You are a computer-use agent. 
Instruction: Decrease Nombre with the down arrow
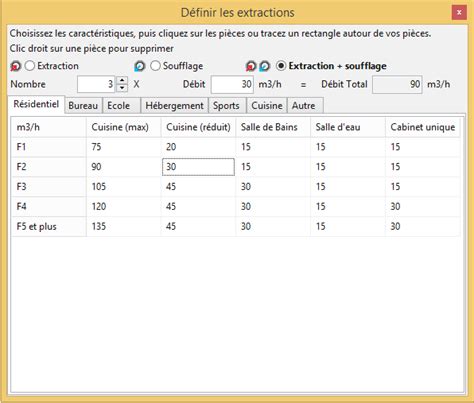pos(122,88)
